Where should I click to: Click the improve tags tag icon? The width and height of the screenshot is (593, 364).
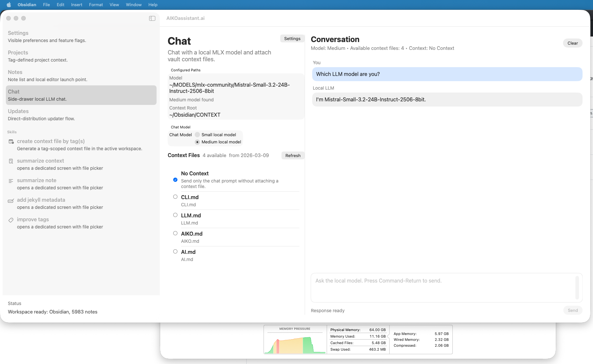[11, 220]
